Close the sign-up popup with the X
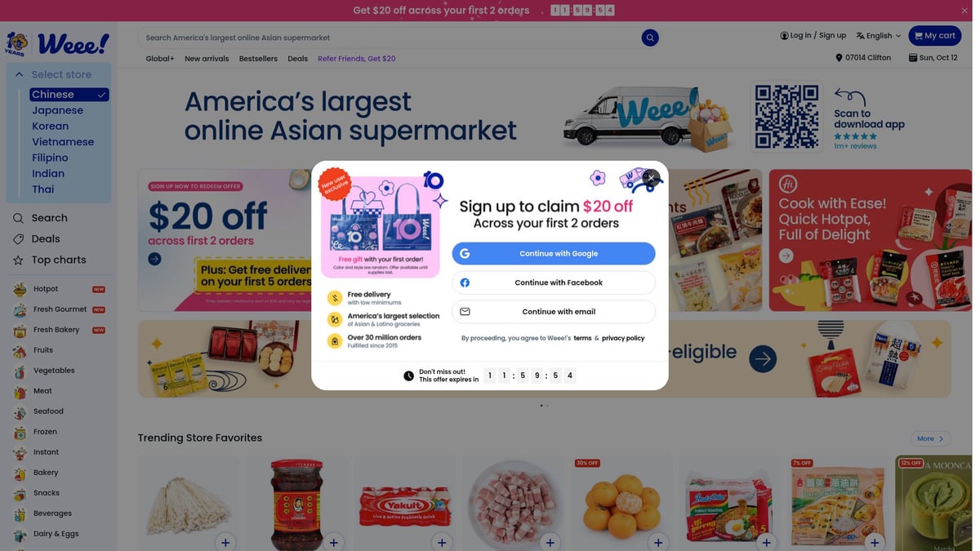 point(651,178)
